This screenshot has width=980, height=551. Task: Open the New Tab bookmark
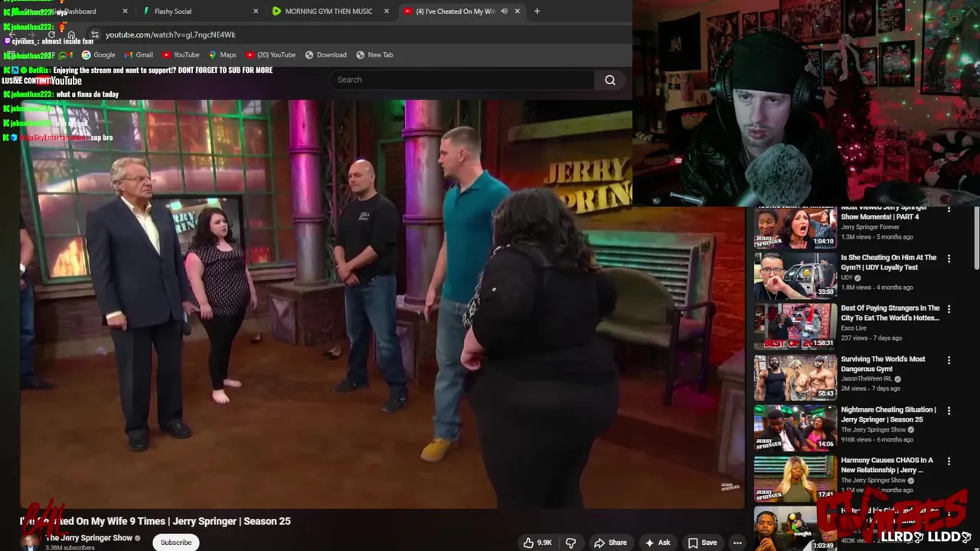(x=374, y=55)
